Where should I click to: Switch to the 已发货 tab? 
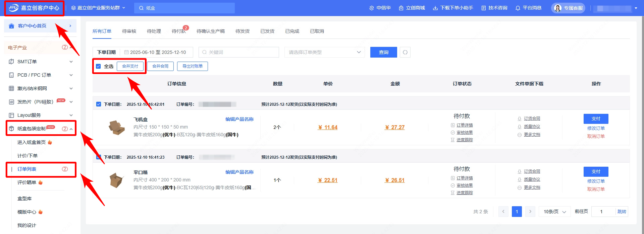(267, 31)
